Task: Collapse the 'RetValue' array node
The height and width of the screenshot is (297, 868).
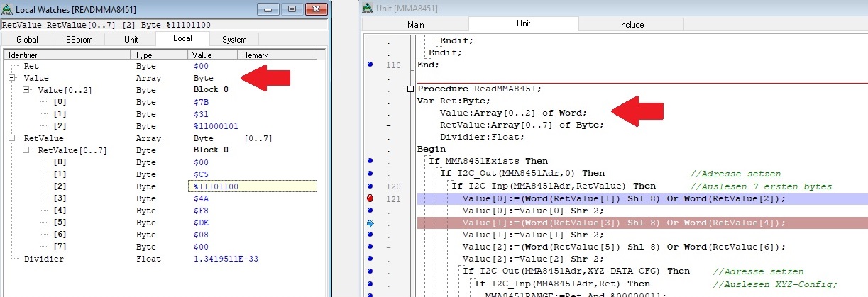Action: pos(12,138)
